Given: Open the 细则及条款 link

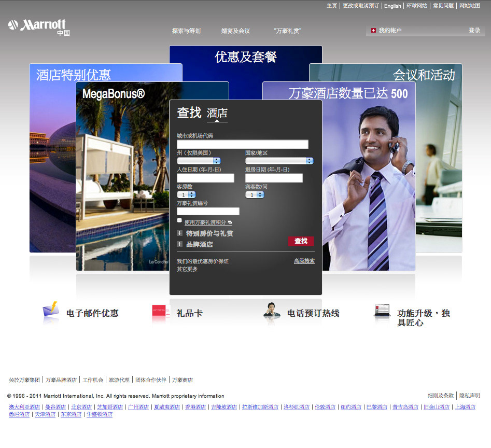Looking at the screenshot, I should pyautogui.click(x=441, y=396).
